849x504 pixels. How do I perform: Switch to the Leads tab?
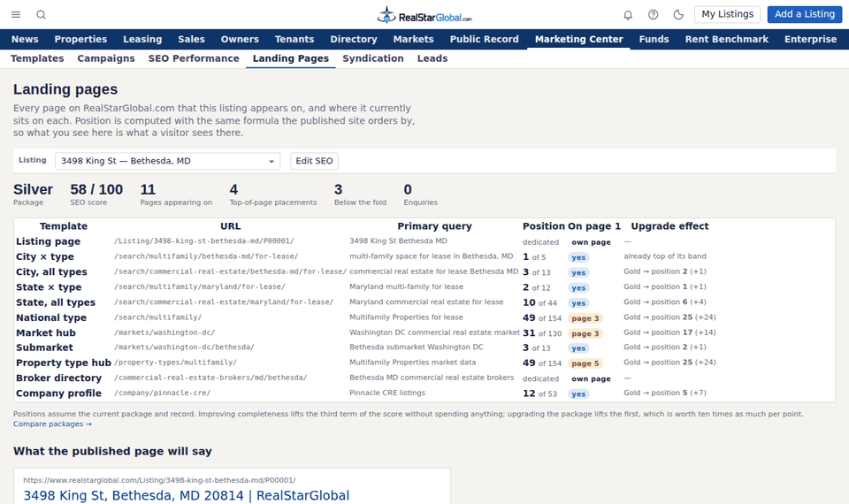coord(432,58)
